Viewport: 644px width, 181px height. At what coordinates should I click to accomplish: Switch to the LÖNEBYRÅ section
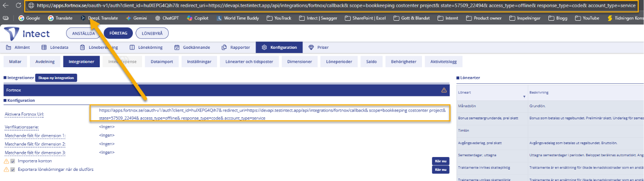[152, 34]
